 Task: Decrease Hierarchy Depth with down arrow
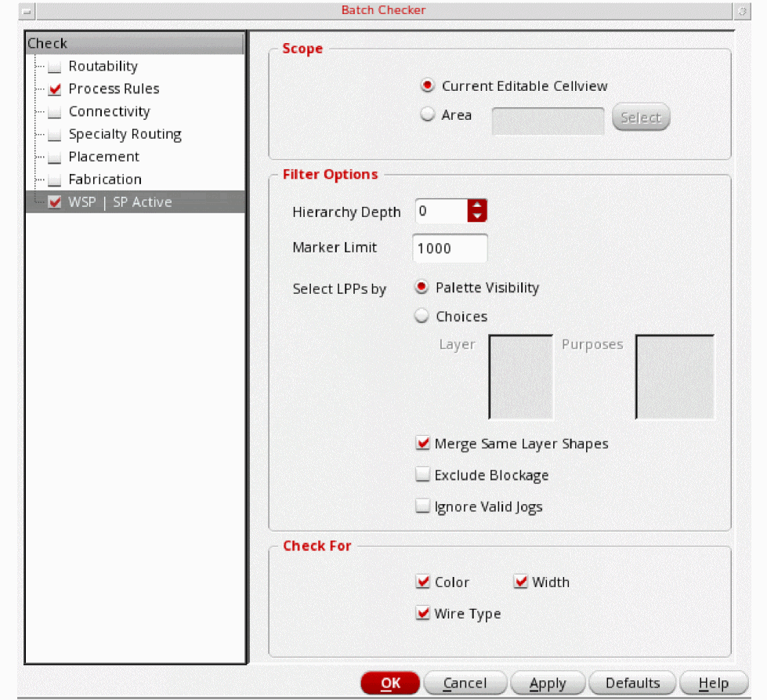tap(477, 216)
